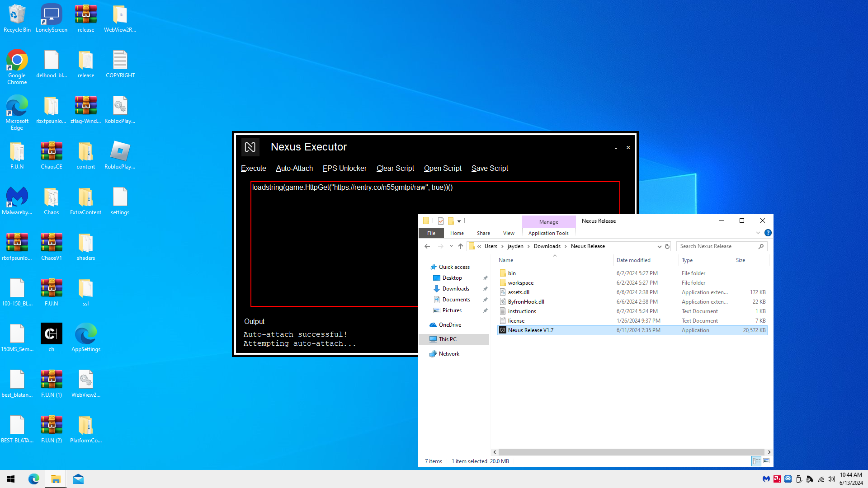The width and height of the screenshot is (868, 488).
Task: Open recent locations dropdown arrow
Action: point(451,246)
